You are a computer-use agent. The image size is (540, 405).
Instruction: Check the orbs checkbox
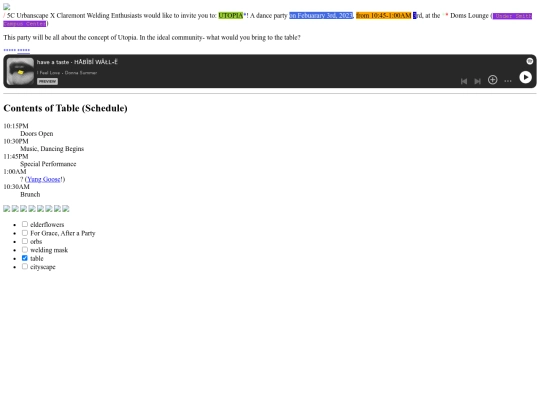tap(25, 241)
